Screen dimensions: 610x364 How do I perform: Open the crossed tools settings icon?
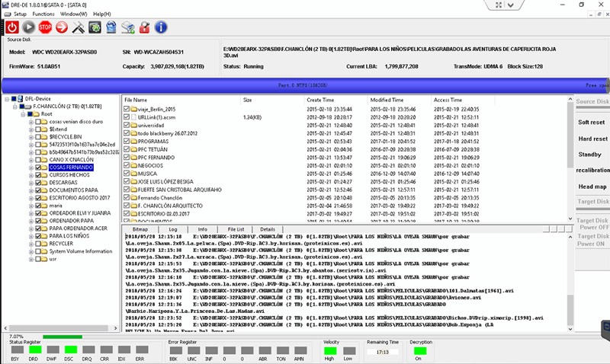[79, 27]
